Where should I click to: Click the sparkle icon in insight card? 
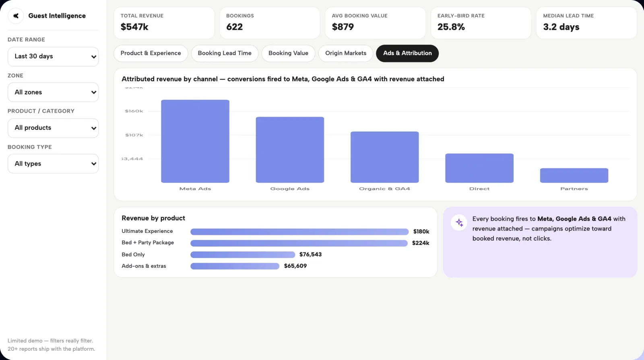click(x=459, y=222)
